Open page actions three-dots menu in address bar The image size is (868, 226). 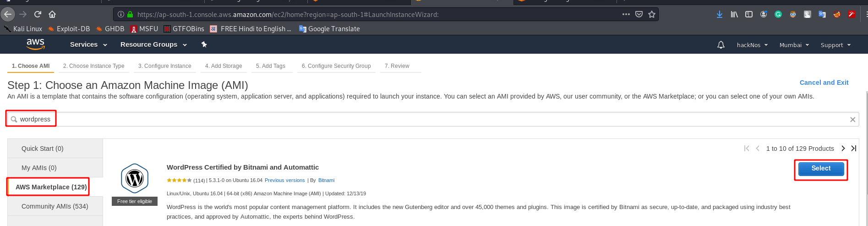[626, 14]
